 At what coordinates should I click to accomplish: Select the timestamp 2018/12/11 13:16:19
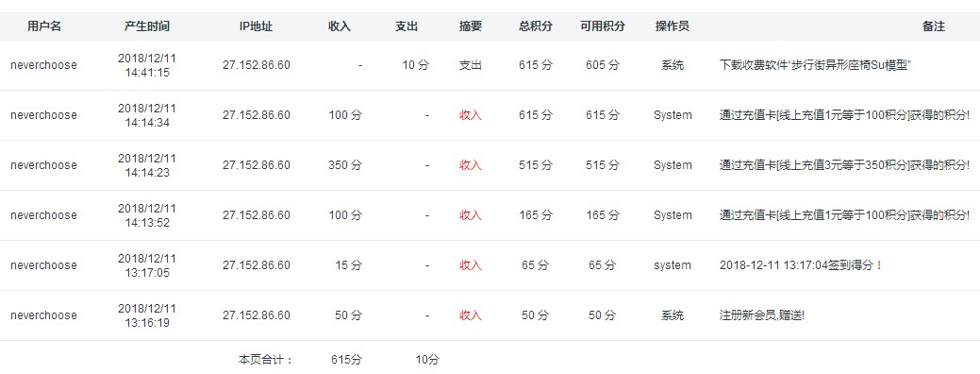click(x=147, y=315)
